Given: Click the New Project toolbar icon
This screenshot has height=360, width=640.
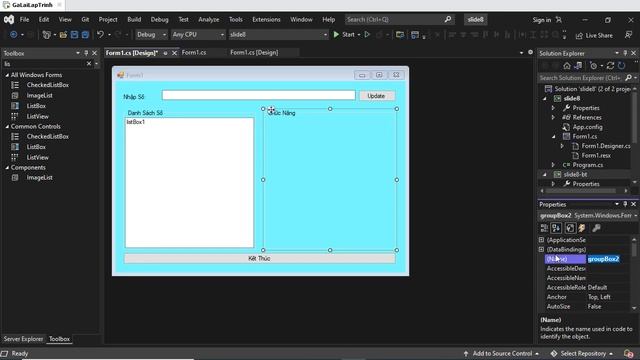Looking at the screenshot, I should [47, 35].
